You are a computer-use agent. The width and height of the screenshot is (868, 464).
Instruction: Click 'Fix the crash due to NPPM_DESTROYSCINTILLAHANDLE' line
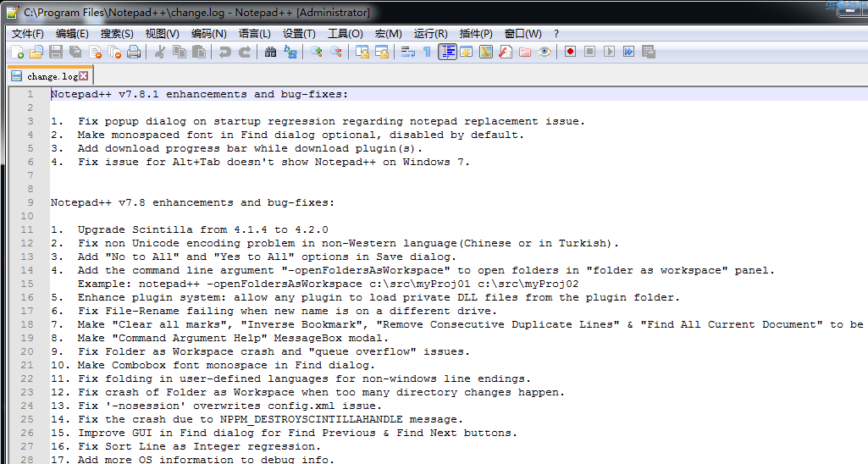click(257, 420)
